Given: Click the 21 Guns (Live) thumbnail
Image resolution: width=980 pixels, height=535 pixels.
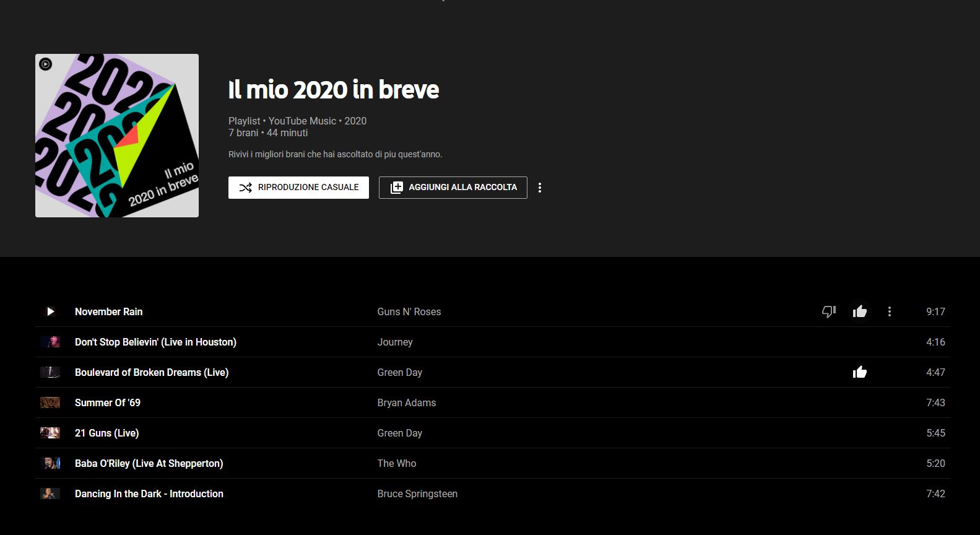Looking at the screenshot, I should pos(50,433).
